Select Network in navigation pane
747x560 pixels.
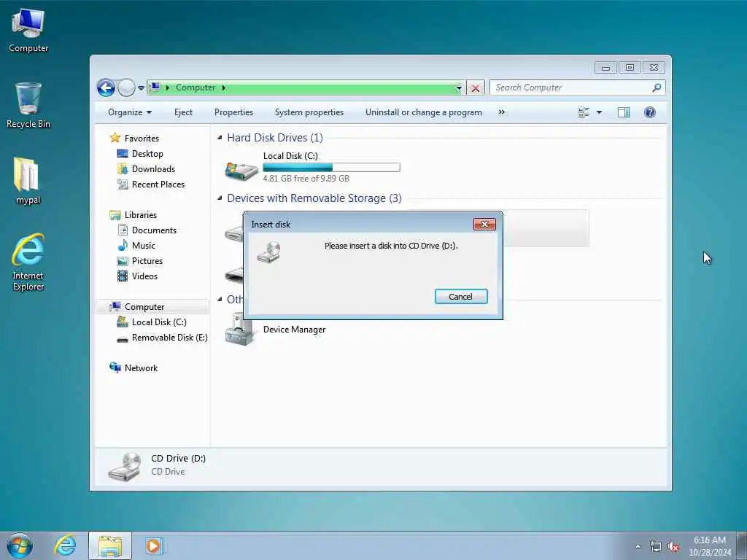141,368
